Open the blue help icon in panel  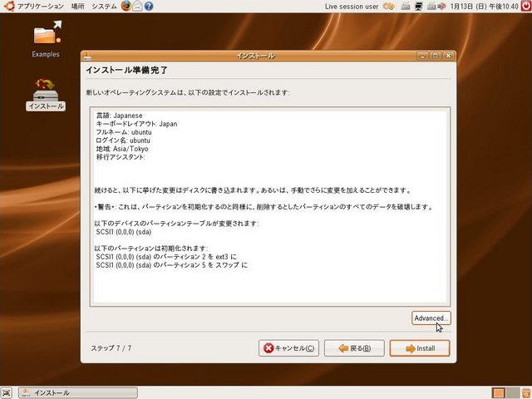149,6
